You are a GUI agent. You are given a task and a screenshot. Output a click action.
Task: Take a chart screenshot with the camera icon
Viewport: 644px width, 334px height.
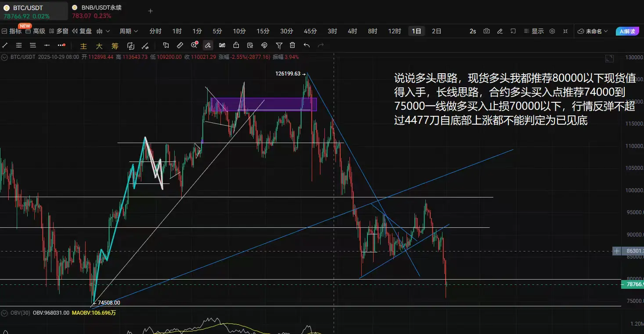pyautogui.click(x=486, y=31)
